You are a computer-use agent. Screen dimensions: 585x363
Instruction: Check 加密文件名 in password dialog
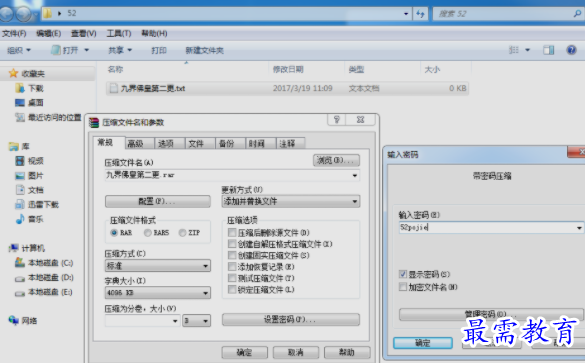[403, 287]
